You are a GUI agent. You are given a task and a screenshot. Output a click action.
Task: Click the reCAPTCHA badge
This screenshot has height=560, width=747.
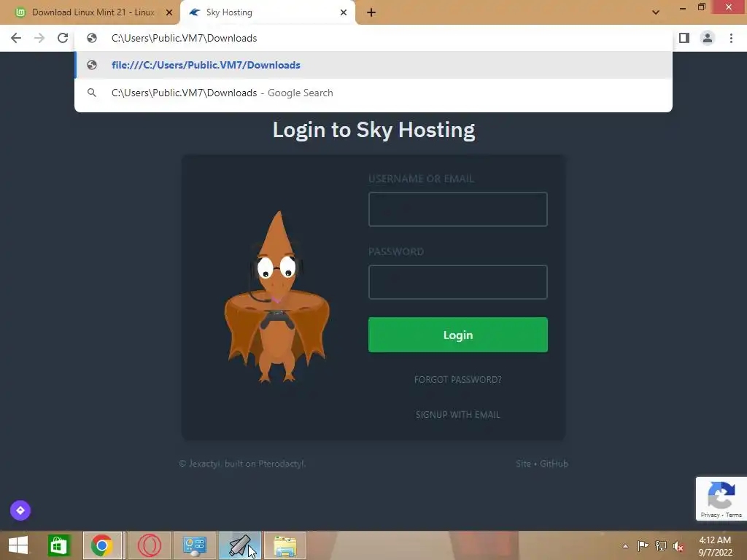721,499
